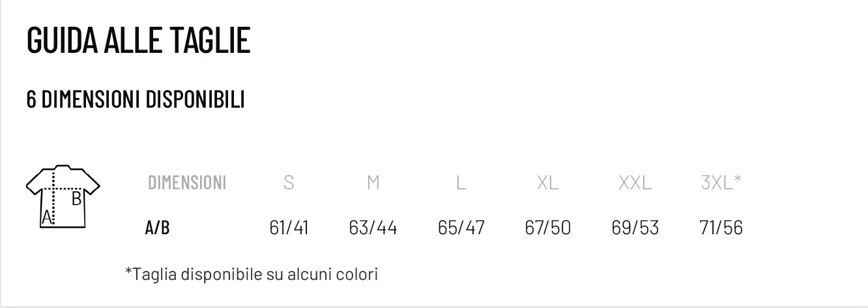Select the Dimensioni column header

coord(187,183)
